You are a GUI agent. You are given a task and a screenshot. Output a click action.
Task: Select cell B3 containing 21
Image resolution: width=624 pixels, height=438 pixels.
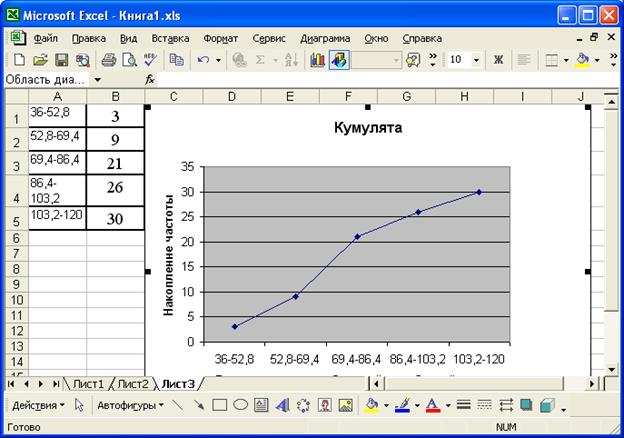point(115,163)
